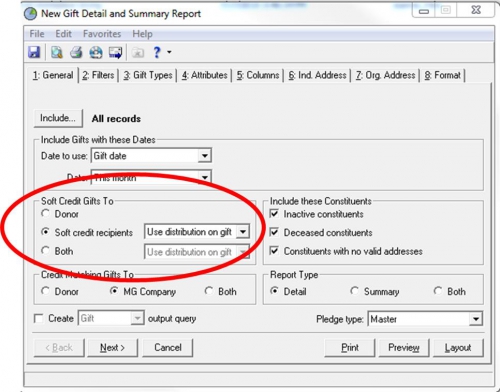Switch to the 5: Columns tab

258,75
